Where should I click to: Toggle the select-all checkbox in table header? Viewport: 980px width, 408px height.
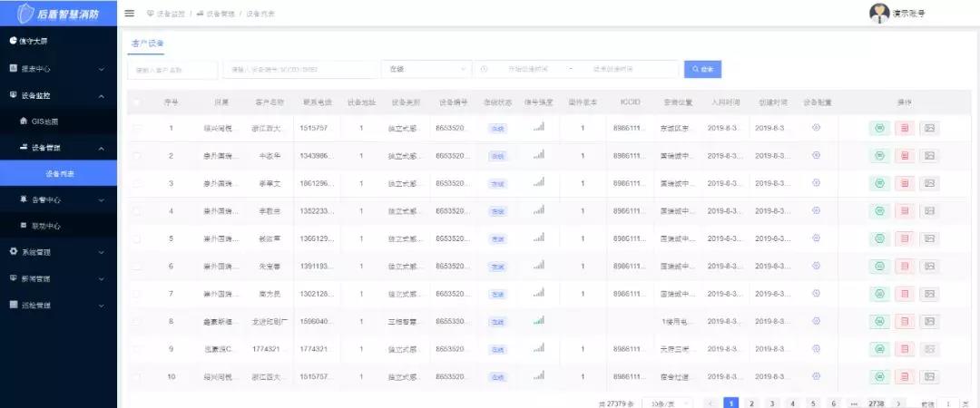pos(137,102)
